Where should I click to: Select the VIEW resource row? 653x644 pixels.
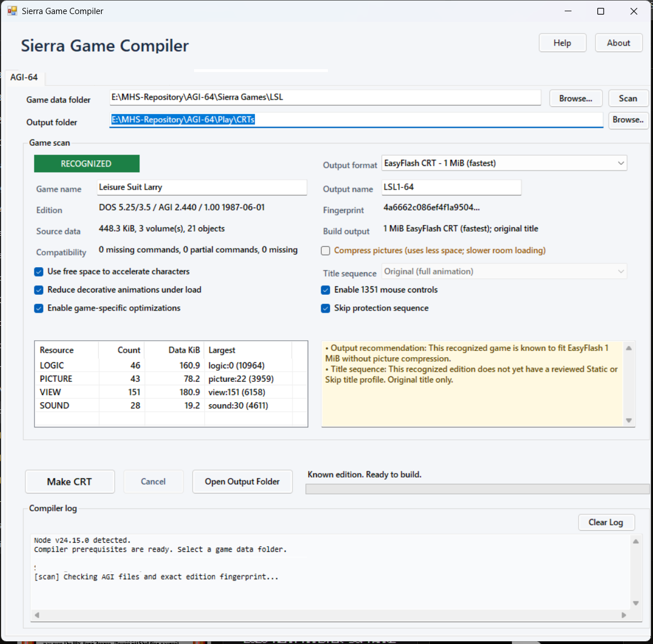(x=171, y=393)
